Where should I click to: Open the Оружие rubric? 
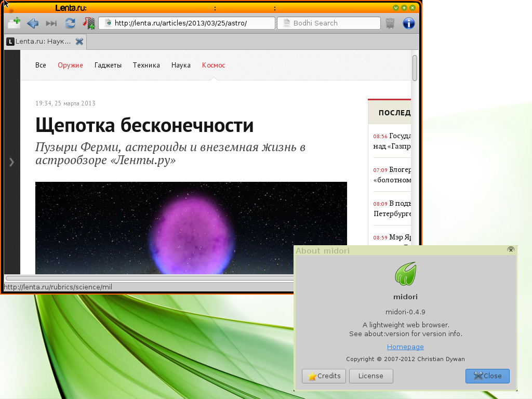70,65
